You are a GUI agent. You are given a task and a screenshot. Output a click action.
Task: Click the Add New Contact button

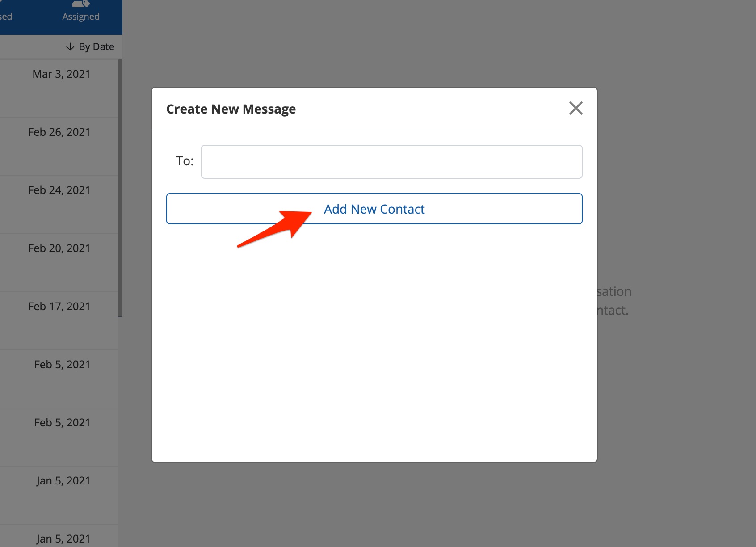click(x=374, y=209)
